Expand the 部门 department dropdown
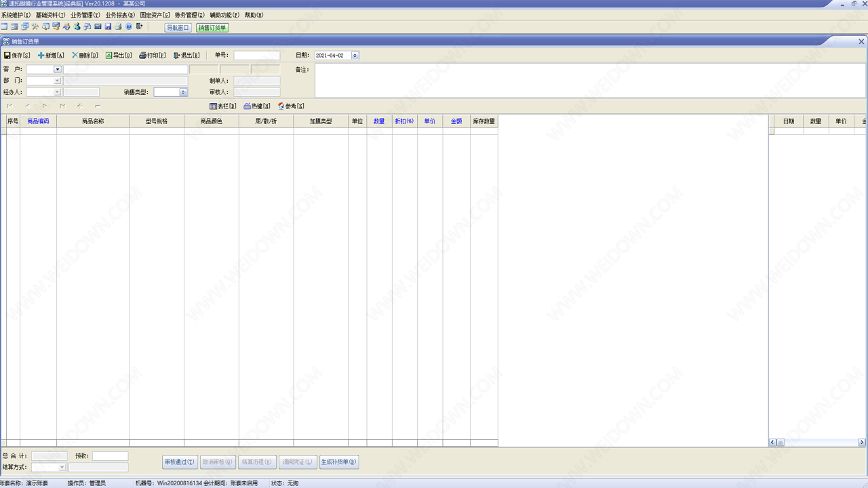 [x=58, y=81]
